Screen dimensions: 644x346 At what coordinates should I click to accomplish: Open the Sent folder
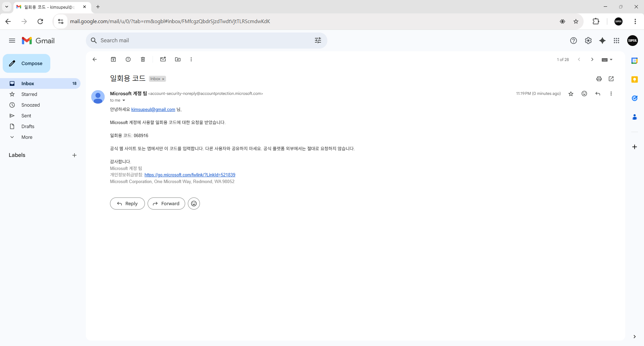40,116
